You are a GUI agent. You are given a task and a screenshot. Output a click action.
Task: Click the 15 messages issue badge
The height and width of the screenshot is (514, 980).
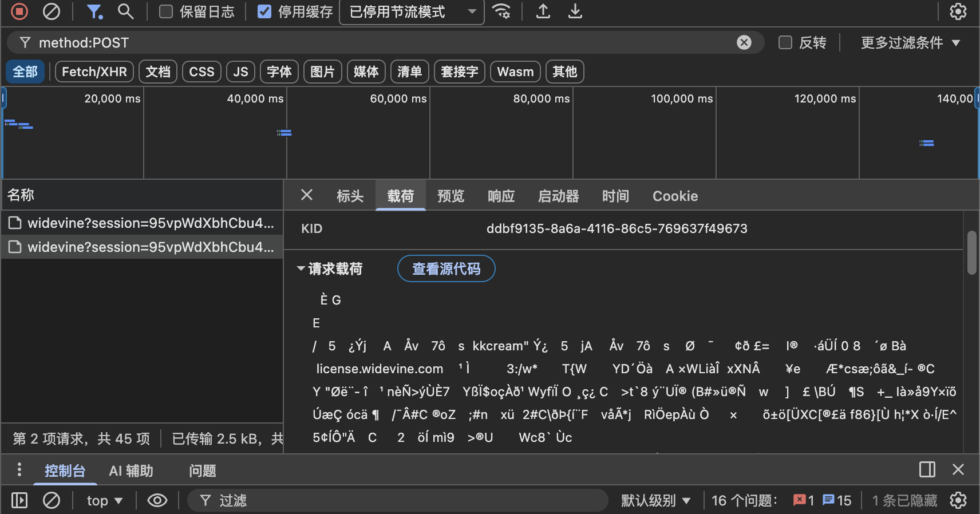pos(837,500)
